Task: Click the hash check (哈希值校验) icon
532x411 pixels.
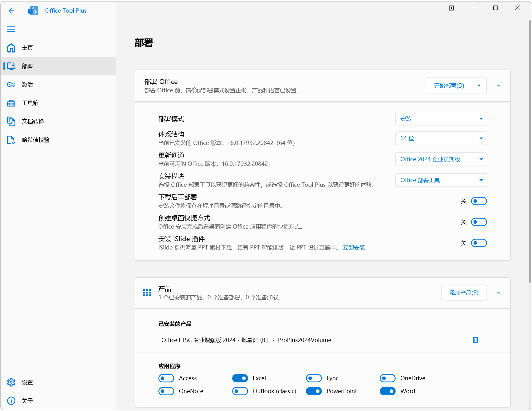Action: [11, 140]
